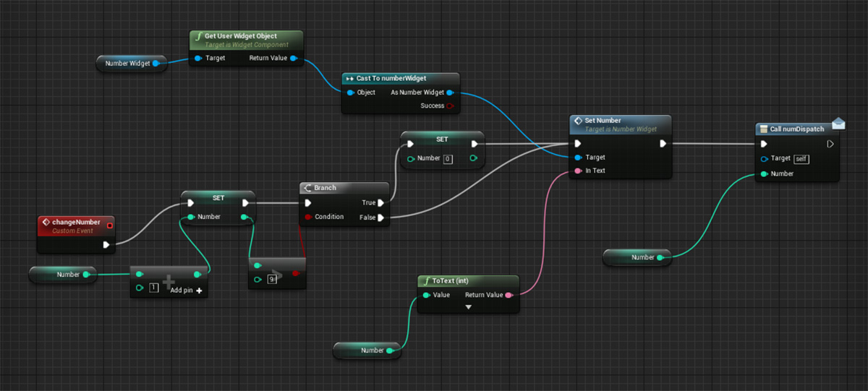Click the Target pin on Get User Widget Object
The height and width of the screenshot is (391, 868).
(198, 58)
